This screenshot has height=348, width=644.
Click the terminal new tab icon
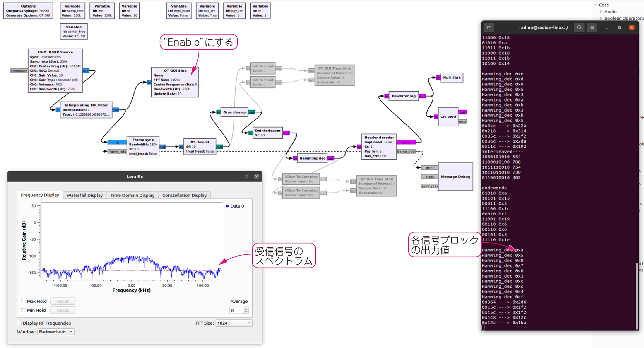click(x=489, y=28)
